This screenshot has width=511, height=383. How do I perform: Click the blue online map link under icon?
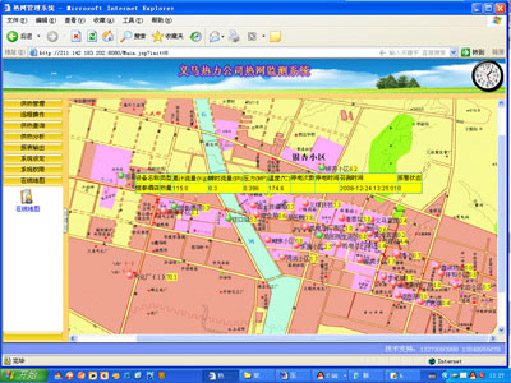[x=28, y=209]
